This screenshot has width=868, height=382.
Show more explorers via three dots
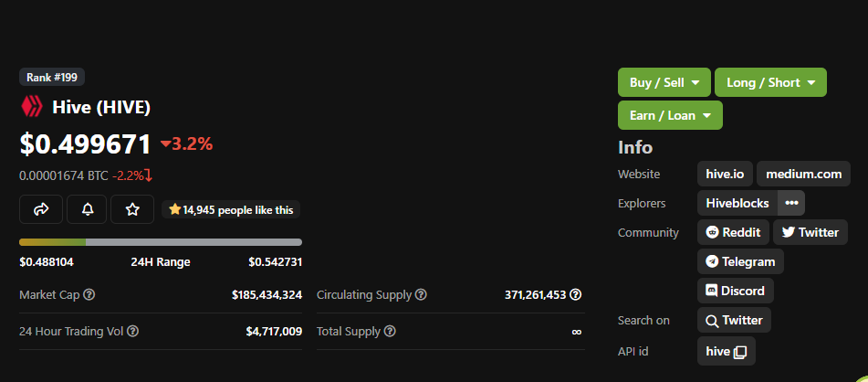click(791, 203)
